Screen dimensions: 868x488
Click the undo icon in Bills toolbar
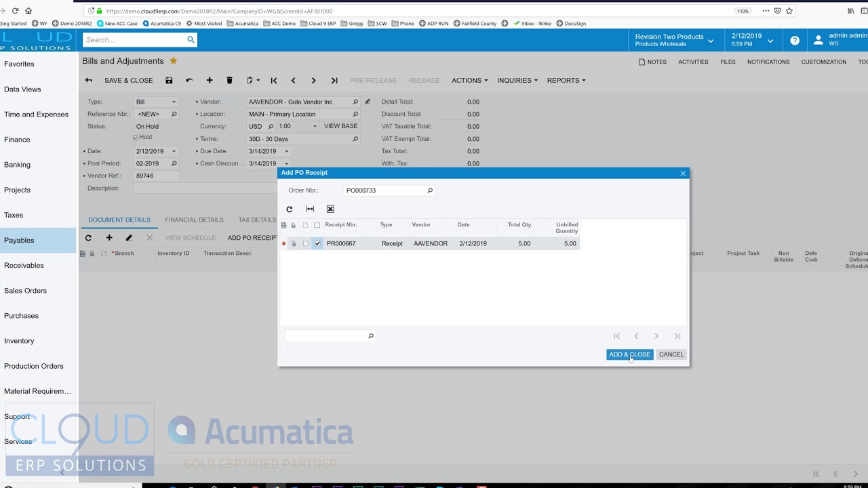pos(189,81)
